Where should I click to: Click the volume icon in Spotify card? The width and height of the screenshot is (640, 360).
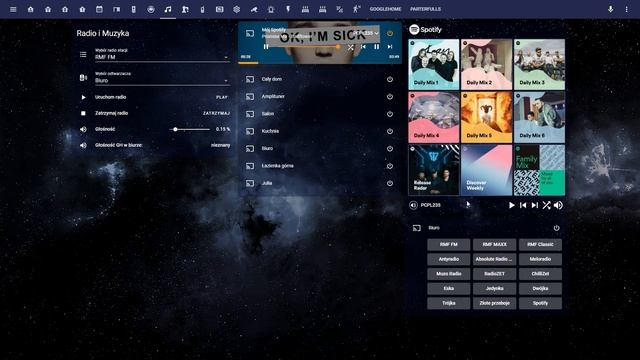[x=558, y=205]
